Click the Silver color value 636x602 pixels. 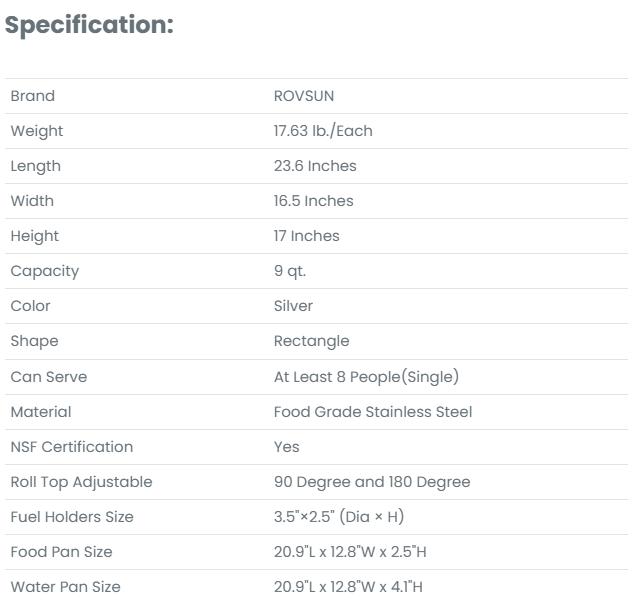tap(293, 306)
